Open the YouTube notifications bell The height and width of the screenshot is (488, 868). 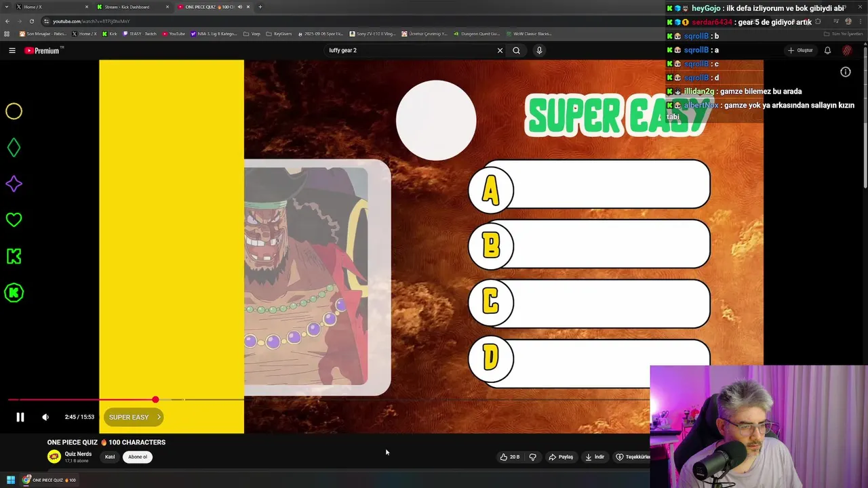827,50
